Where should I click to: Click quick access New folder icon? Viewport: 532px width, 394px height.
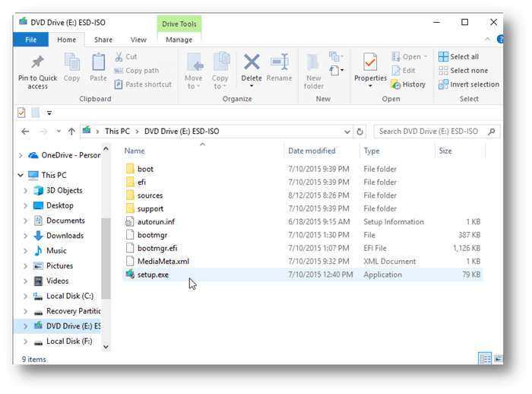pos(35,113)
